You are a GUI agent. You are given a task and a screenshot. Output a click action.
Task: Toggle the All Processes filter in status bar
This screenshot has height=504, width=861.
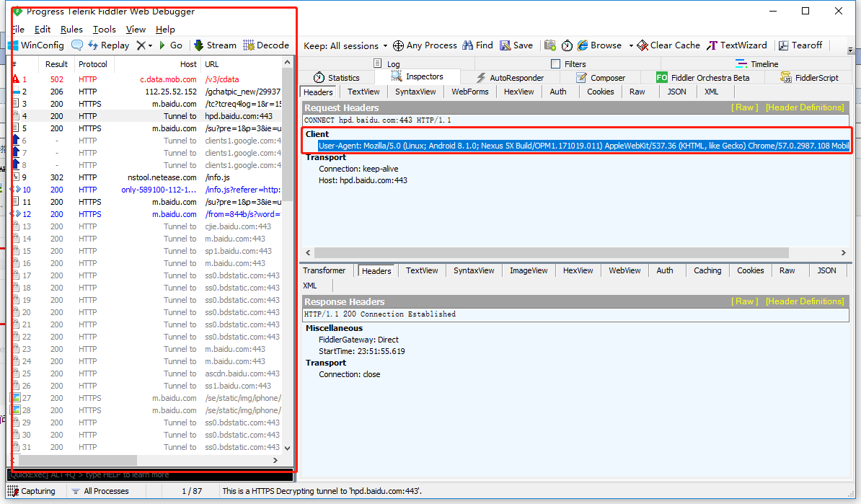point(100,491)
